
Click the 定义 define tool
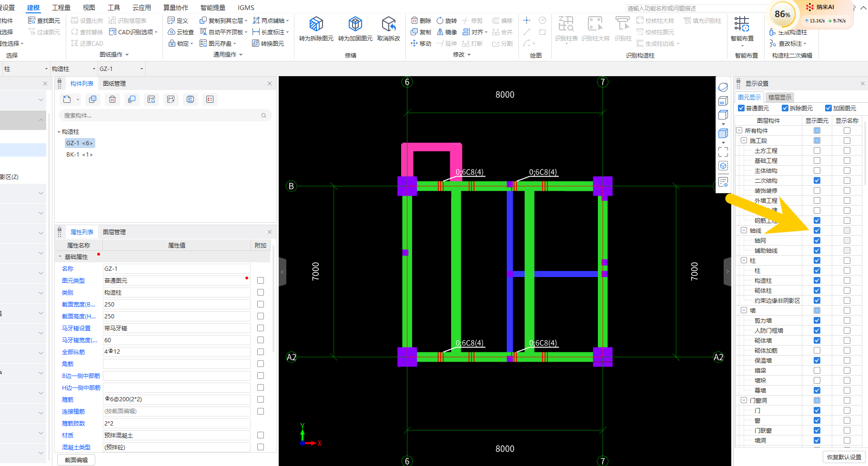(x=178, y=20)
